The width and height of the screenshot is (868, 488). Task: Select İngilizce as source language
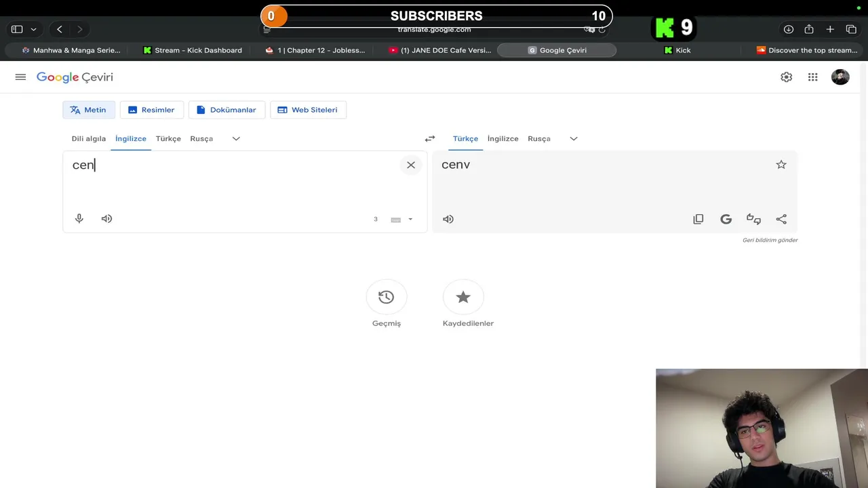click(131, 138)
